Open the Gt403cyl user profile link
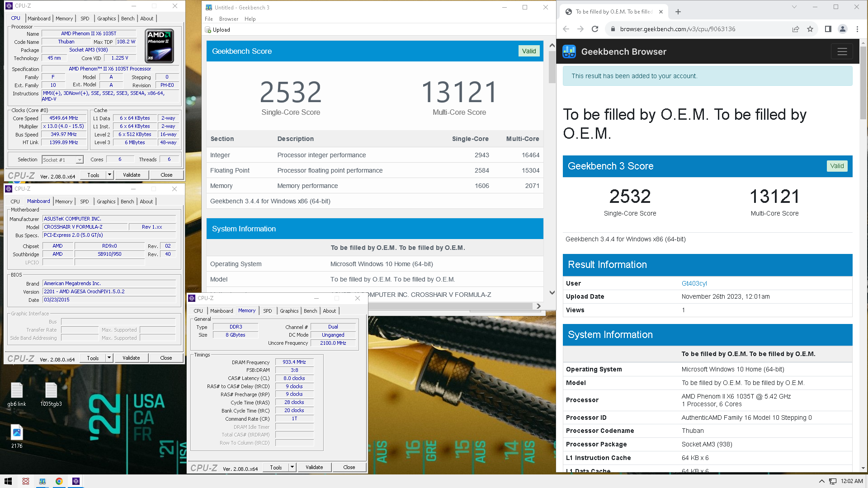Screen dimensions: 868x488 pos(694,283)
